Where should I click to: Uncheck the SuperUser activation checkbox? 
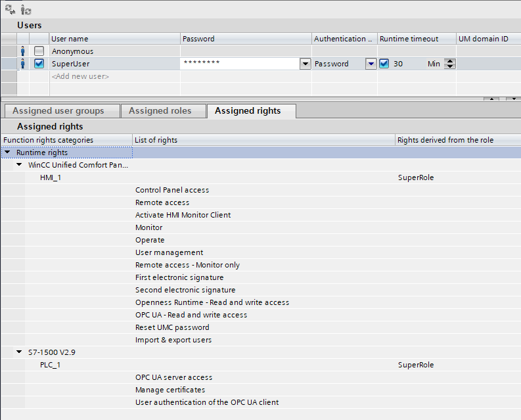[x=39, y=64]
